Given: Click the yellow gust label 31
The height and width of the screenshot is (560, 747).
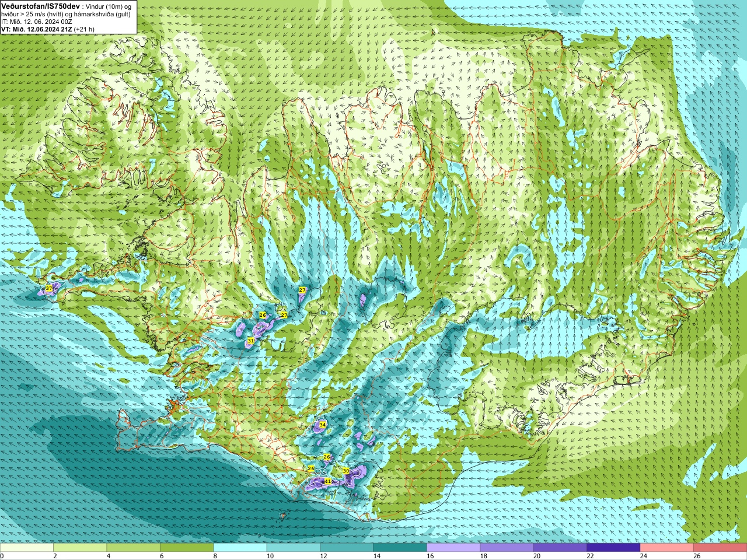Looking at the screenshot, I should pos(250,340).
